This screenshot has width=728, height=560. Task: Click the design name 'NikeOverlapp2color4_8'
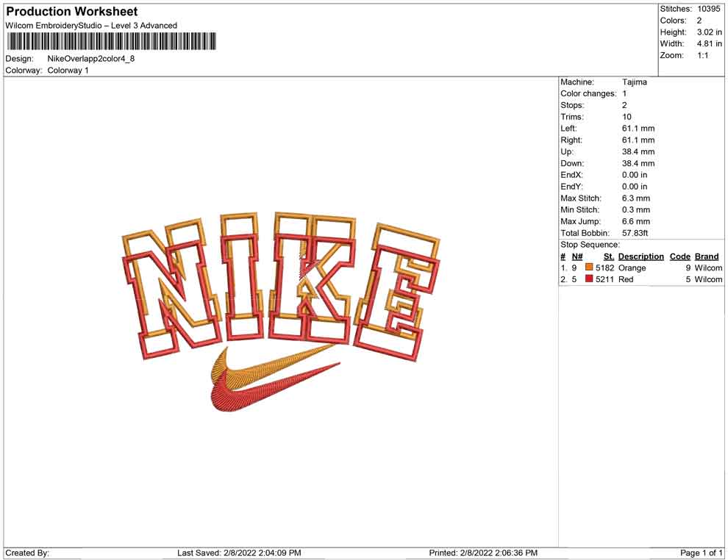pyautogui.click(x=91, y=59)
